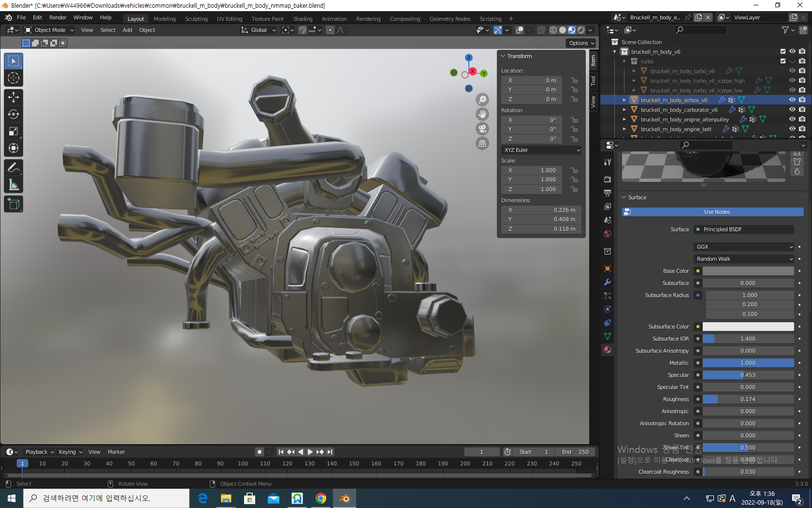
Task: Open the Render menu
Action: click(x=58, y=17)
